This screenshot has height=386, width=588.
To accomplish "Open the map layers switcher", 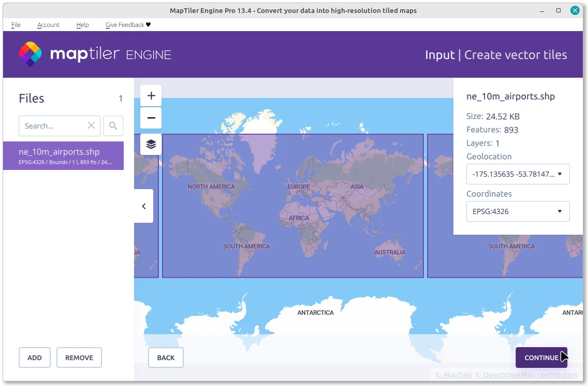I will coord(151,144).
